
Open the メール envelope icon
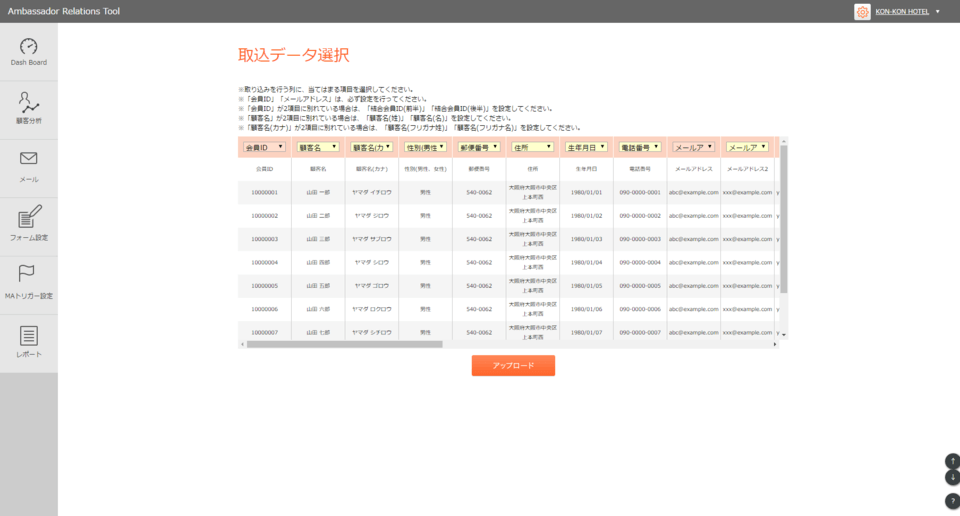pos(29,159)
